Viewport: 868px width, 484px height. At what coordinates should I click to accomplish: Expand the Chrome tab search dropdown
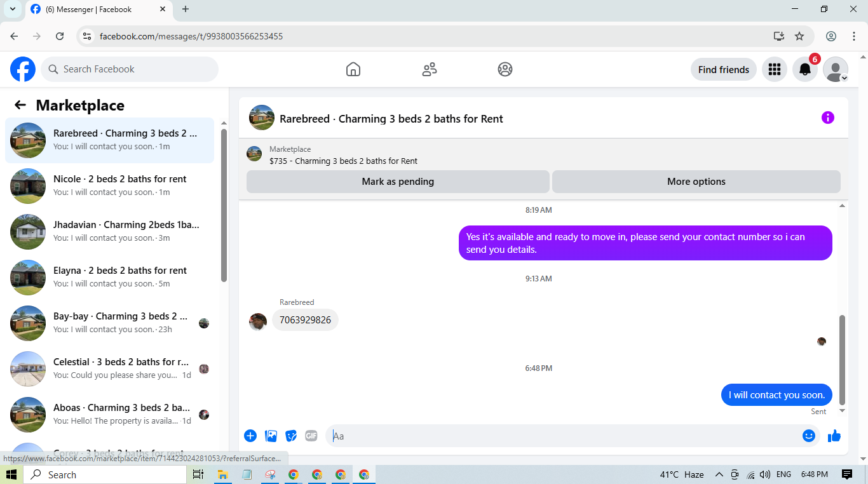12,9
